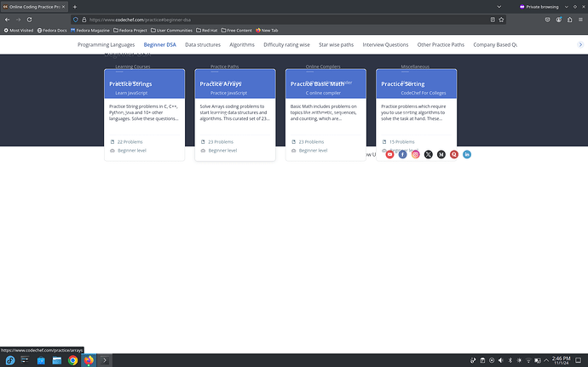Screen dimensions: 588x367
Task: Open the Wi-Fi network tray icon
Action: pos(528,360)
